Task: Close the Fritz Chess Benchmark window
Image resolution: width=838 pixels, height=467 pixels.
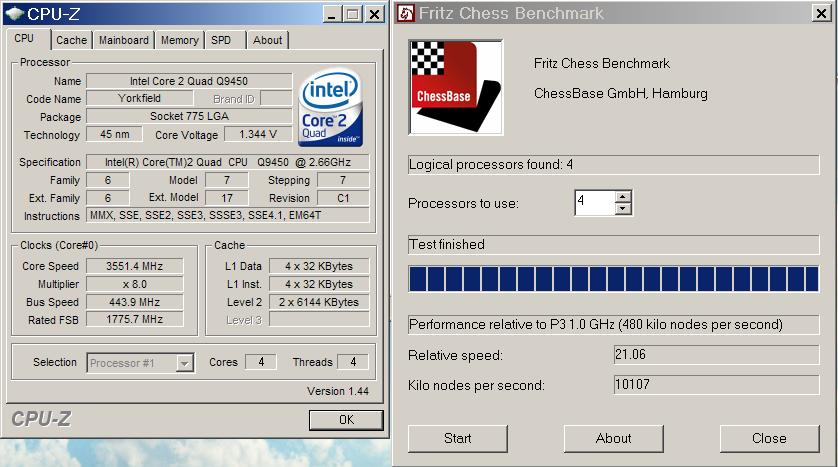Action: [x=821, y=13]
